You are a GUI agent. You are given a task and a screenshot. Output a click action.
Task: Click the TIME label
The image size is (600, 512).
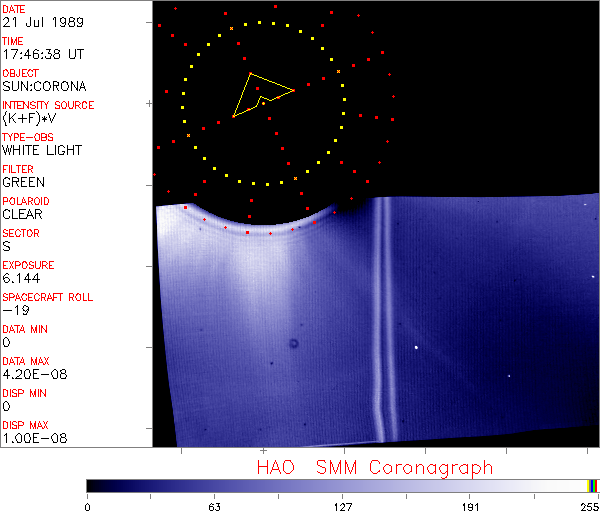coord(13,41)
